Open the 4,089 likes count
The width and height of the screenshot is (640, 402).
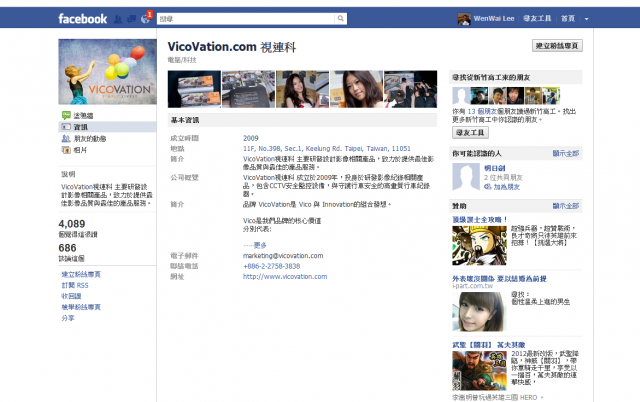pos(72,224)
